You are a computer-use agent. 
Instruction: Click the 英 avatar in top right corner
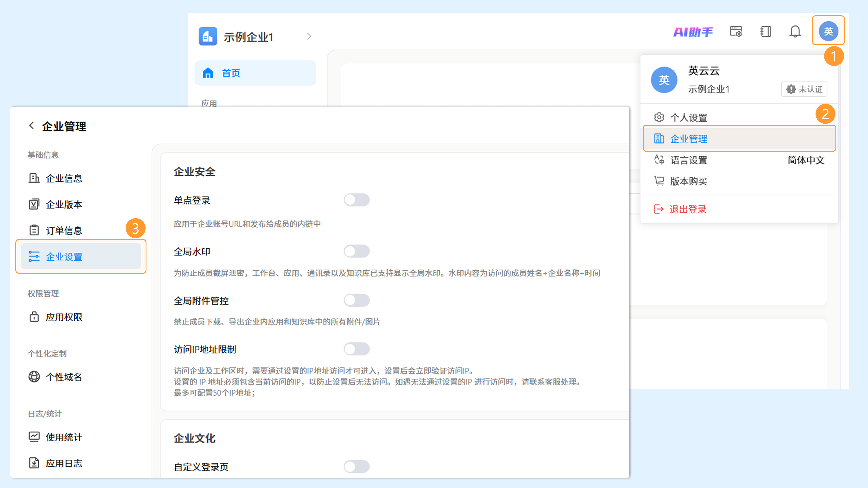(828, 31)
